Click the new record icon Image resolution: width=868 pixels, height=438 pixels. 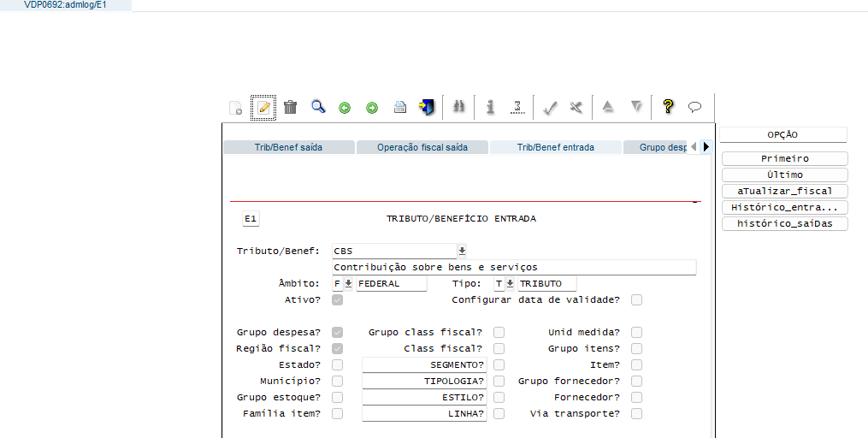pos(236,108)
